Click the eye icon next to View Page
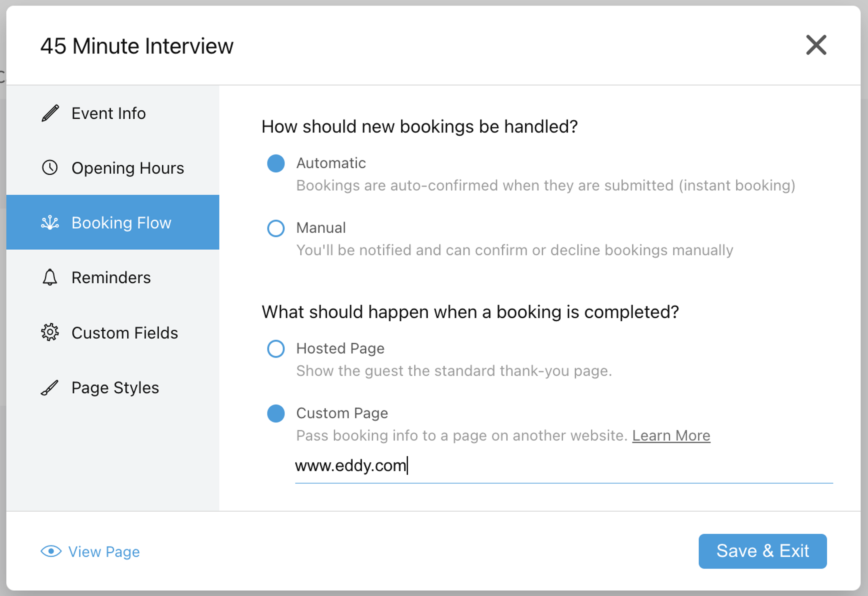Screen dimensions: 868x596 pos(51,551)
